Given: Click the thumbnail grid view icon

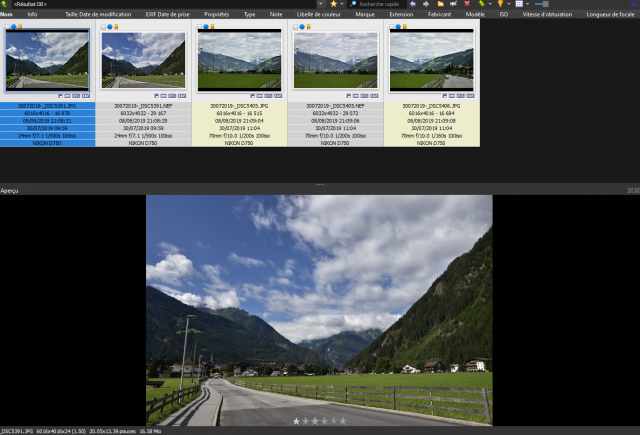Looking at the screenshot, I should click(519, 4).
